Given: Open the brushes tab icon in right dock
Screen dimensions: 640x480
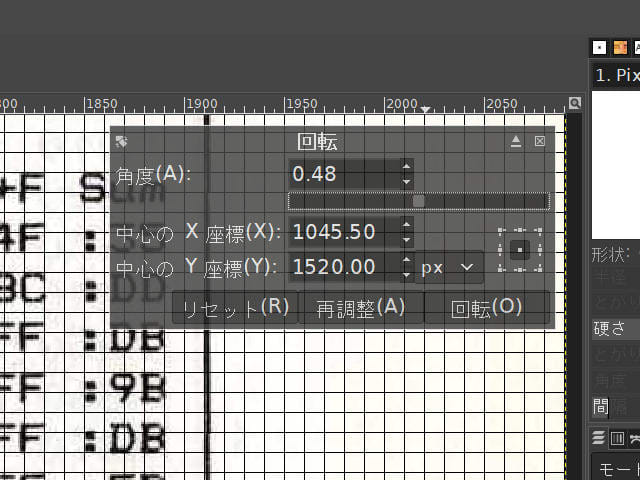Looking at the screenshot, I should click(600, 47).
